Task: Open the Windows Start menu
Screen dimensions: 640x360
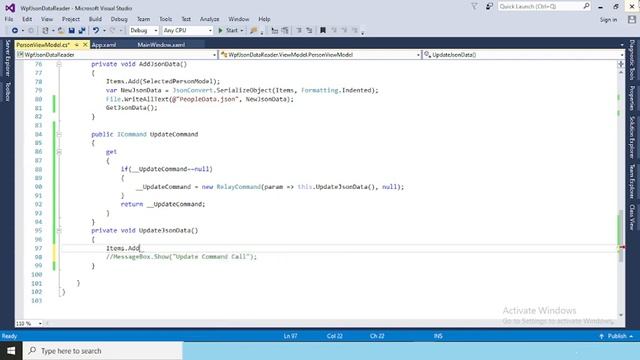Action: (11, 351)
